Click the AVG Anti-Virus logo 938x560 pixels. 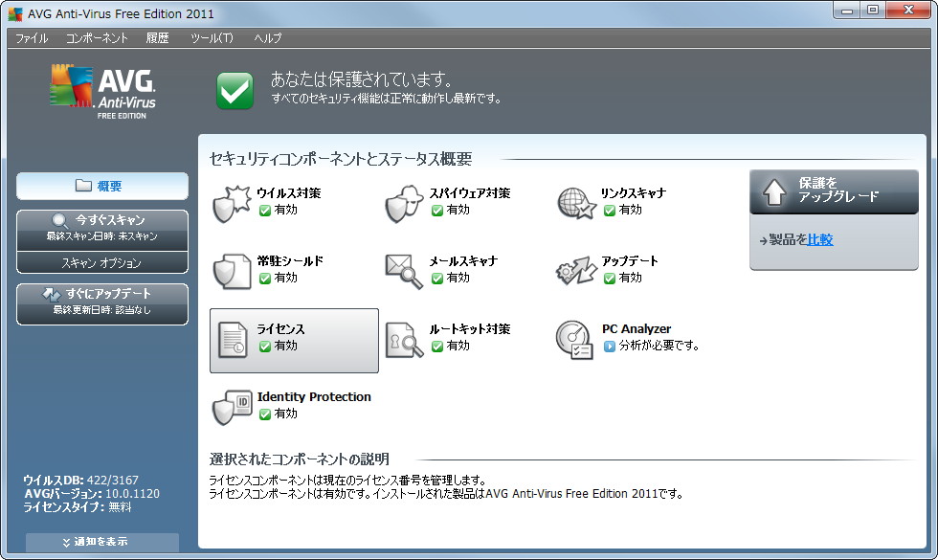point(99,89)
